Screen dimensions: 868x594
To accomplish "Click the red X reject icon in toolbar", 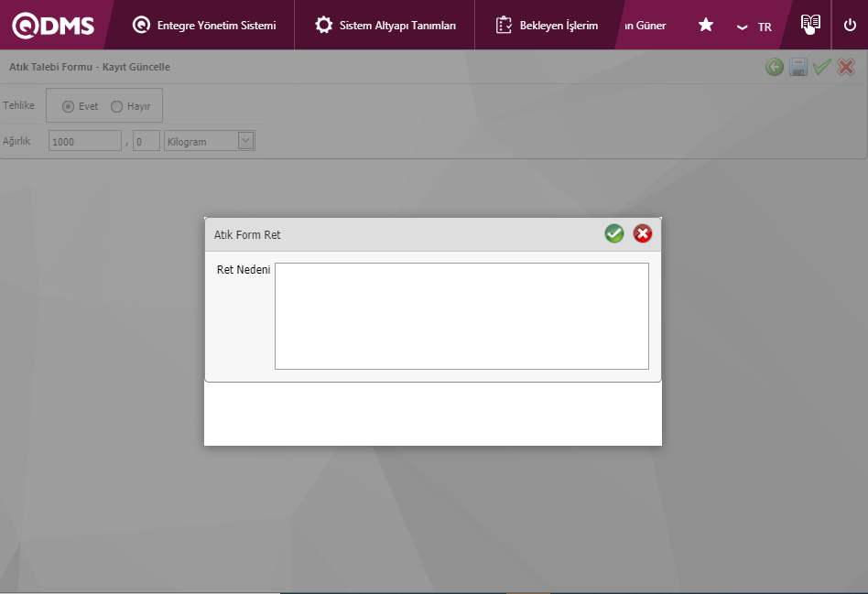I will point(846,67).
